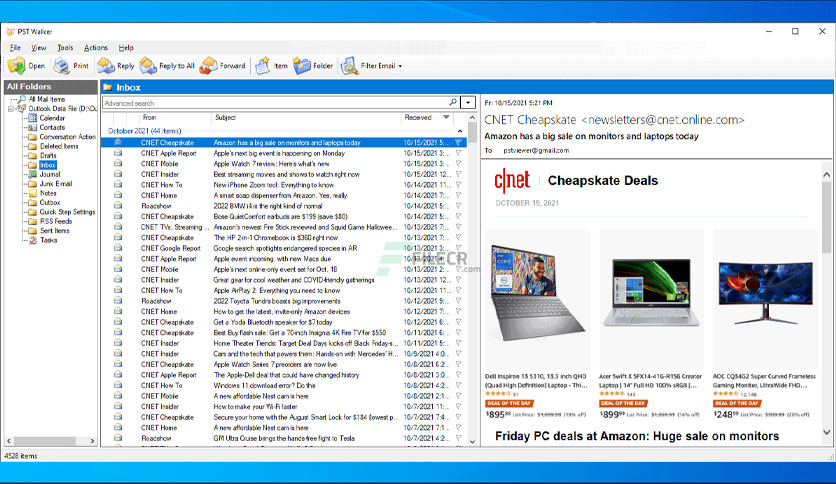Select the Quick Step Settings folder
Viewport: 836px width, 484px height.
(67, 212)
